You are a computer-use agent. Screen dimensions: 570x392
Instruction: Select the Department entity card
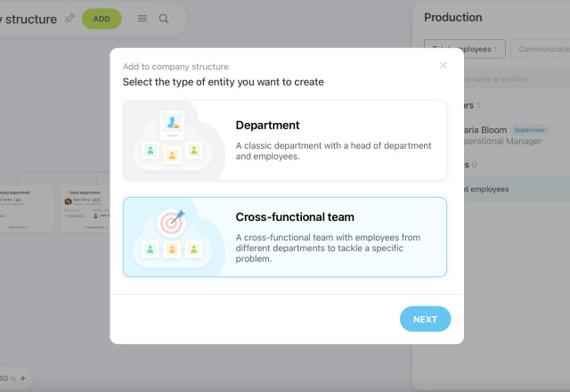pyautogui.click(x=285, y=141)
